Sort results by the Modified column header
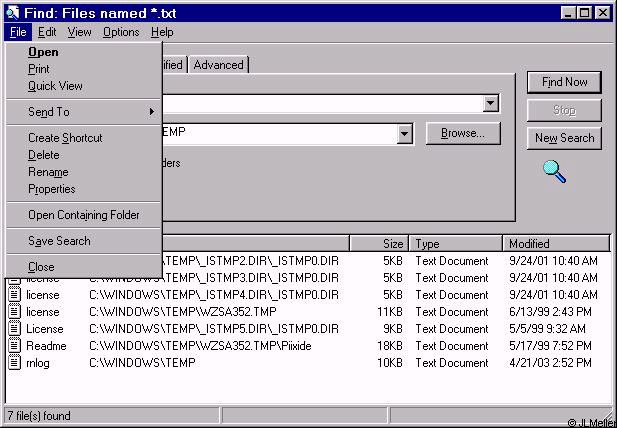This screenshot has width=617, height=428. [x=555, y=243]
